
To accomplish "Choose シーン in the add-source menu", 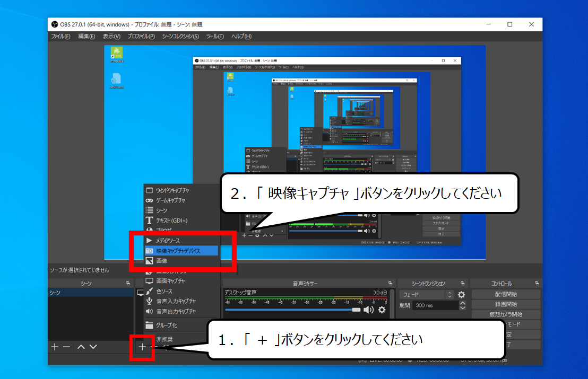I will (x=182, y=210).
